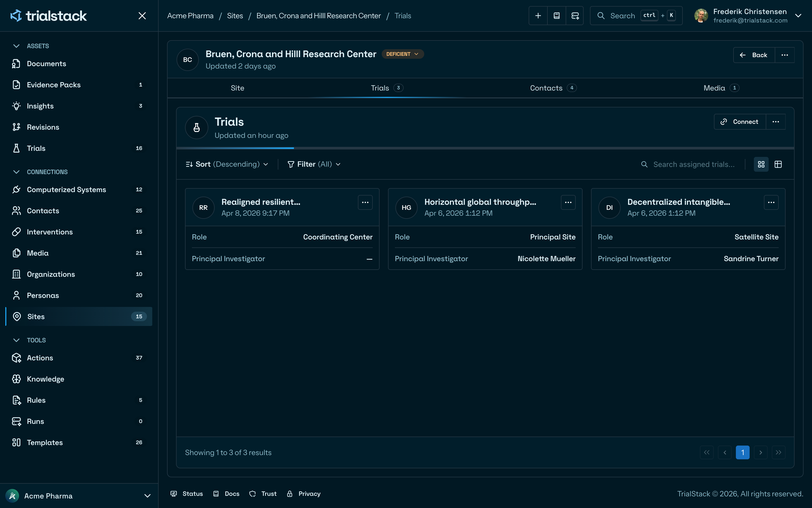The image size is (812, 508).
Task: Open sidebar Contacts connections
Action: 79,211
